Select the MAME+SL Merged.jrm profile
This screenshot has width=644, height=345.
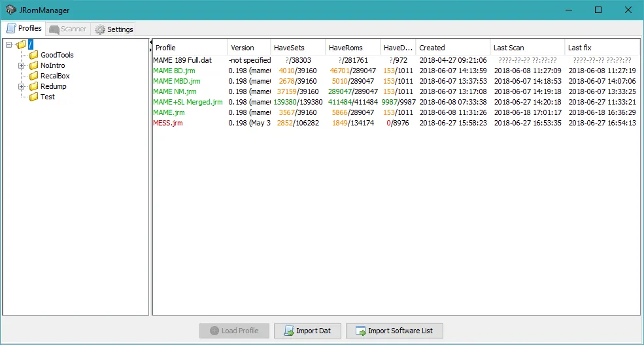click(x=188, y=102)
